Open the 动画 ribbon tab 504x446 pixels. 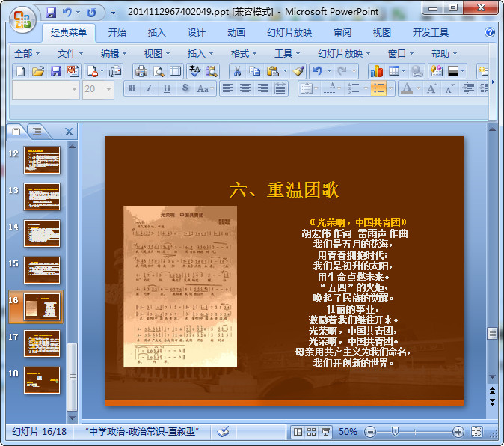click(236, 32)
